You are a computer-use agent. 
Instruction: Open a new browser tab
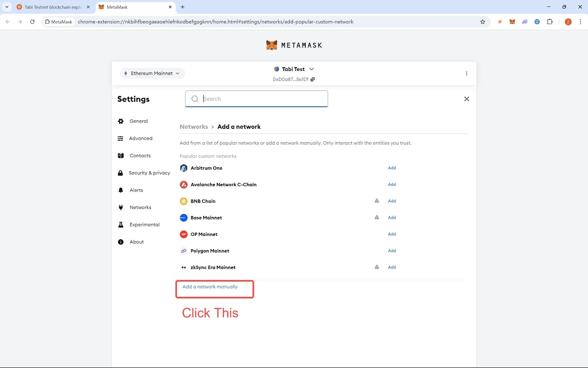[183, 7]
